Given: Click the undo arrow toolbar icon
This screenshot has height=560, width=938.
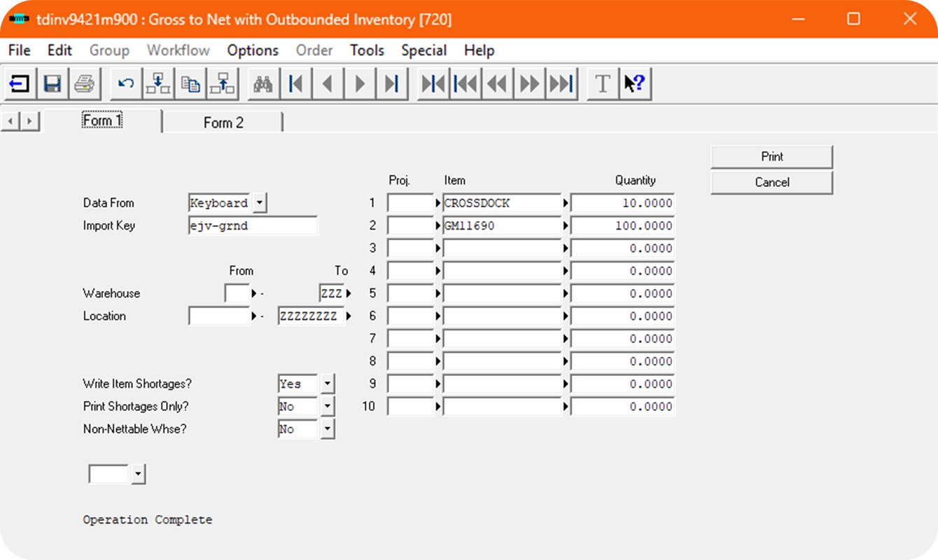Looking at the screenshot, I should point(126,85).
